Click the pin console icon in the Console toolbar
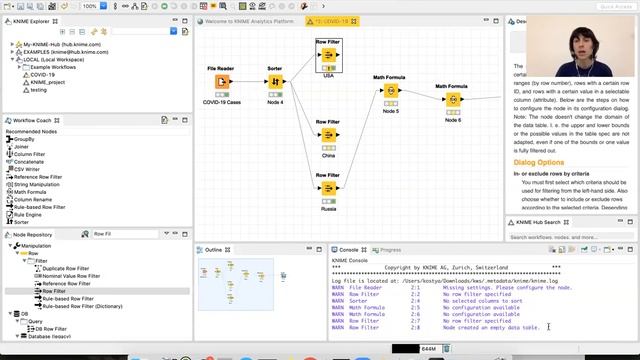The height and width of the screenshot is (360, 640). tap(584, 250)
